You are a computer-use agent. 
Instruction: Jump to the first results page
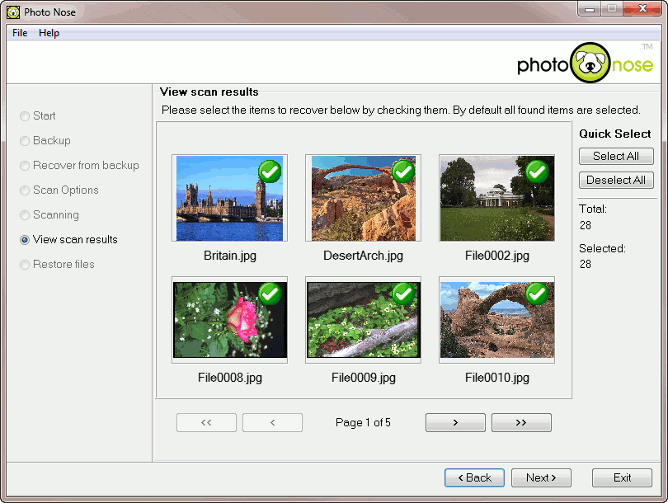click(206, 423)
